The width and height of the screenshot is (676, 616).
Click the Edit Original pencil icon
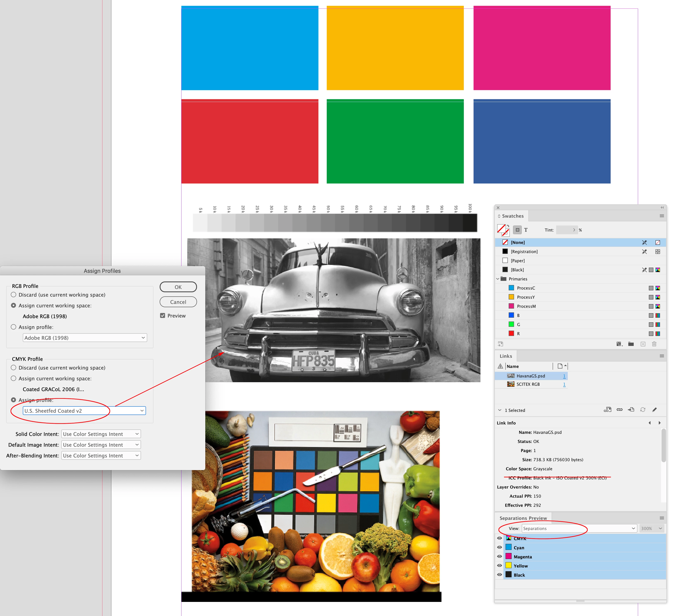click(x=654, y=410)
